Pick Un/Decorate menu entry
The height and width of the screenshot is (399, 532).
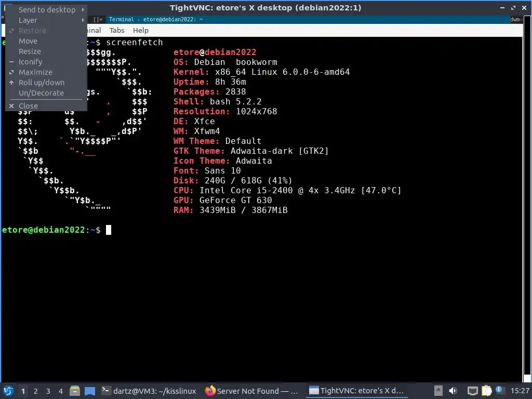coord(46,93)
